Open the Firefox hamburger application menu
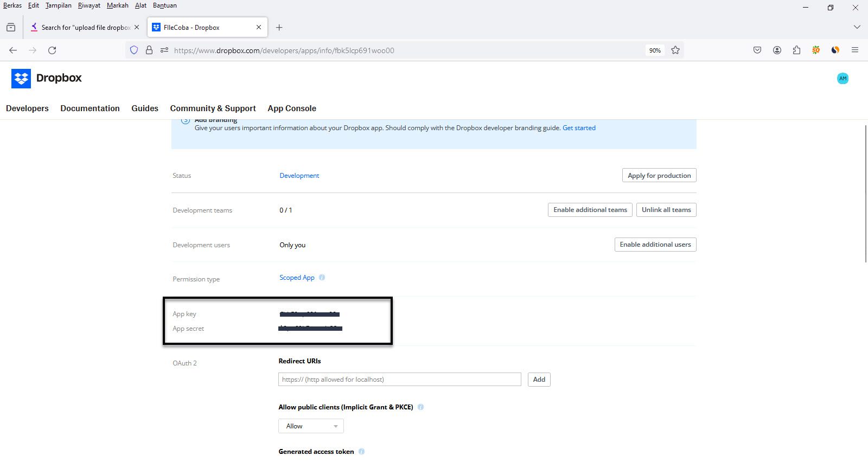 [x=855, y=50]
